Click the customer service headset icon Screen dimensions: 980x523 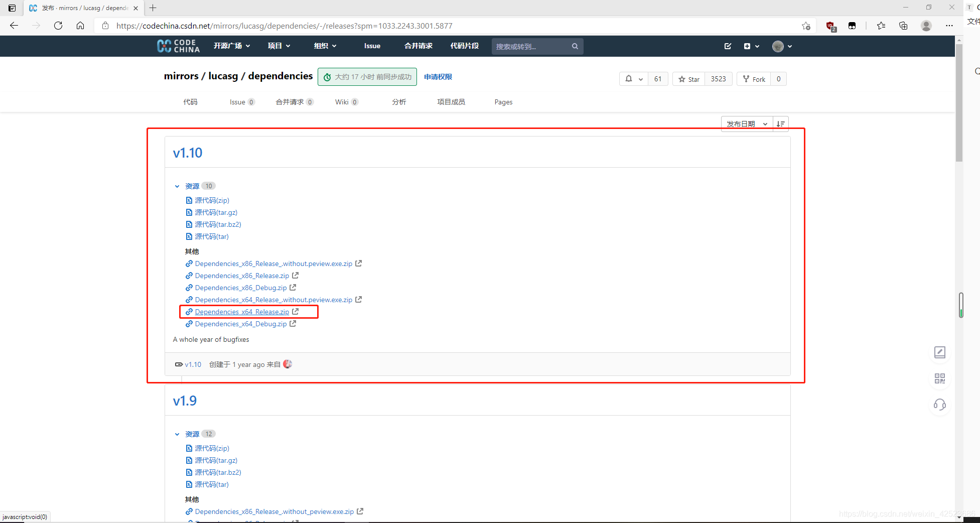click(940, 405)
